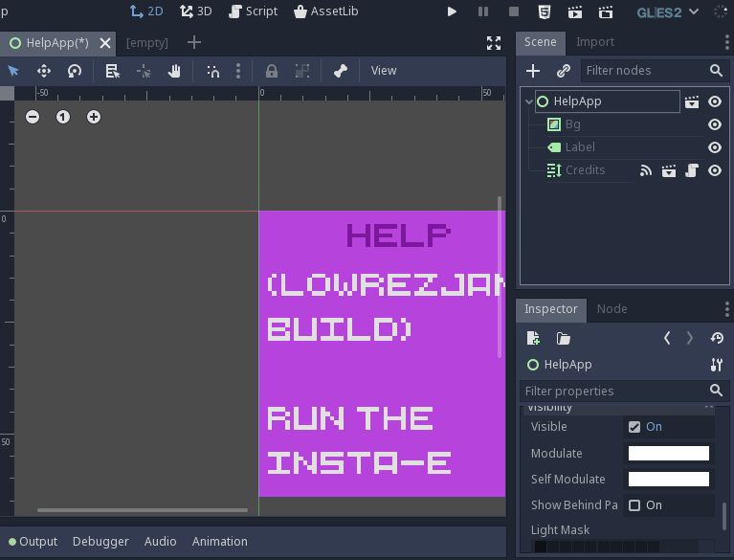Select the HelpApp root node
734x560 pixels.
click(x=607, y=101)
